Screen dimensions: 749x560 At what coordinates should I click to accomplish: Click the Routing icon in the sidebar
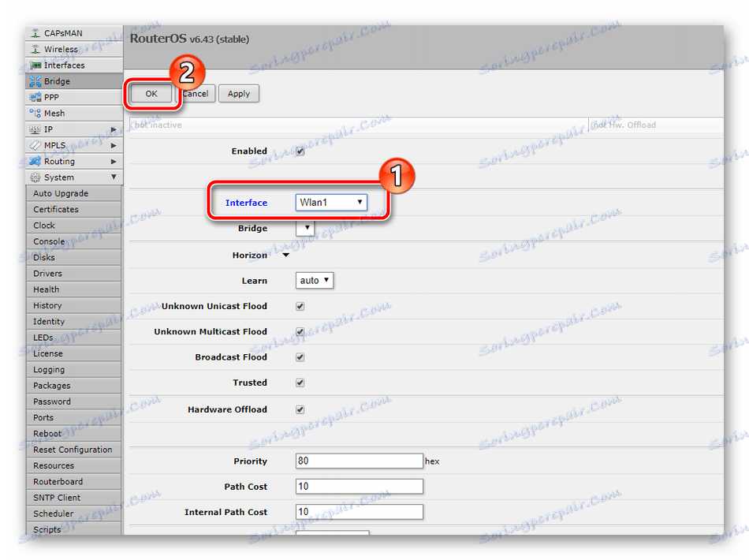[35, 161]
